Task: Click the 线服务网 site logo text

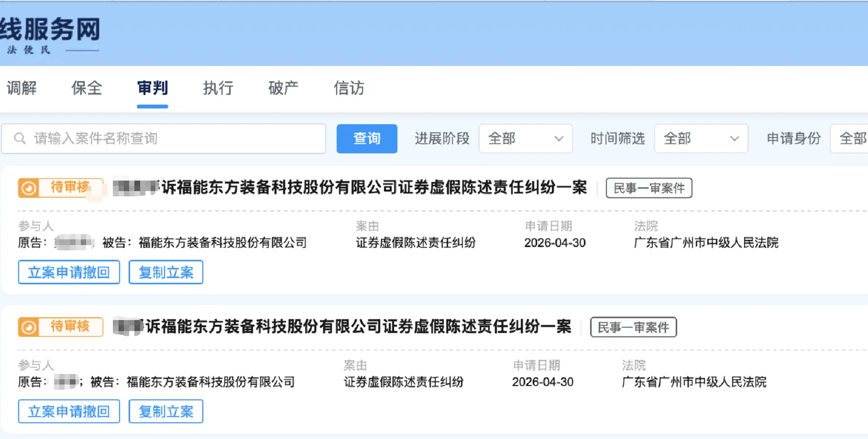Action: pos(50,30)
